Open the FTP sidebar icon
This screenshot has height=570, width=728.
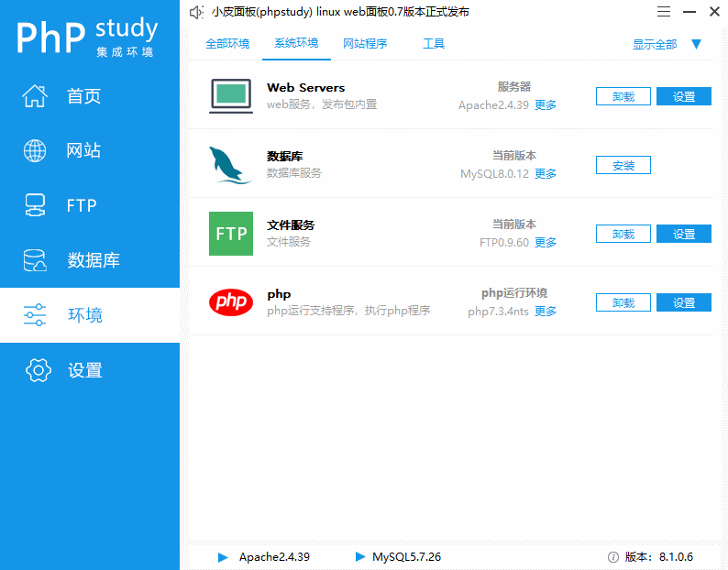35,205
